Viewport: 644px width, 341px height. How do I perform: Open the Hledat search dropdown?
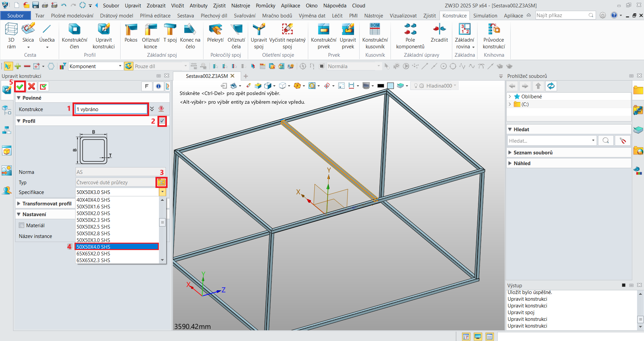(593, 141)
